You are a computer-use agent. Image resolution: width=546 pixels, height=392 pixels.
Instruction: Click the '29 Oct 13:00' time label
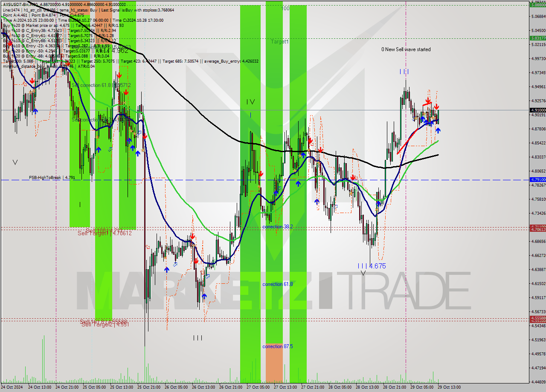pos(449,387)
